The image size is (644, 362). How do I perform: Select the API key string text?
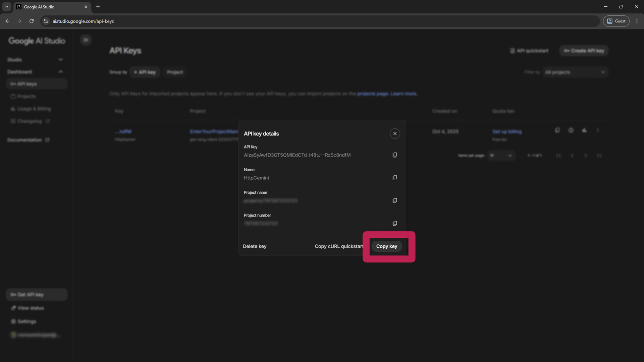(297, 155)
